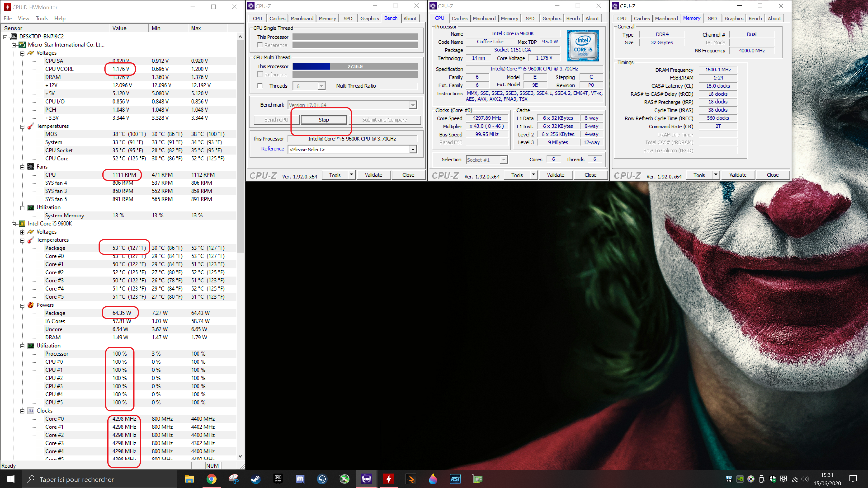Click the CPU Multi Thread progress bar
This screenshot has width=868, height=488.
(355, 66)
